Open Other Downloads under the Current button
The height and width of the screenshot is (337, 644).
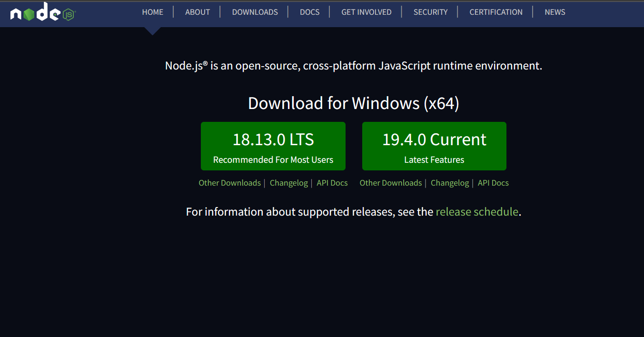coord(391,183)
